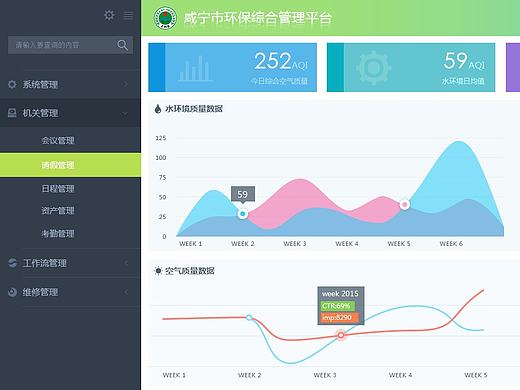This screenshot has width=520, height=390.
Task: Click WEEK 1 label on air quality chart
Action: point(174,375)
